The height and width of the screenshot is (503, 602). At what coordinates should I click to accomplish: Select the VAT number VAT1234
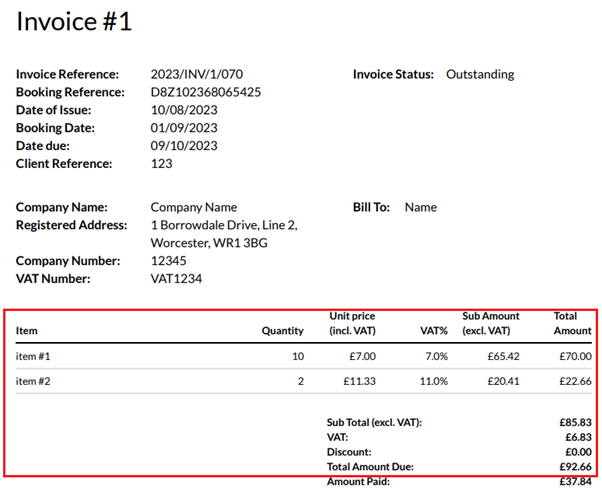(x=176, y=279)
